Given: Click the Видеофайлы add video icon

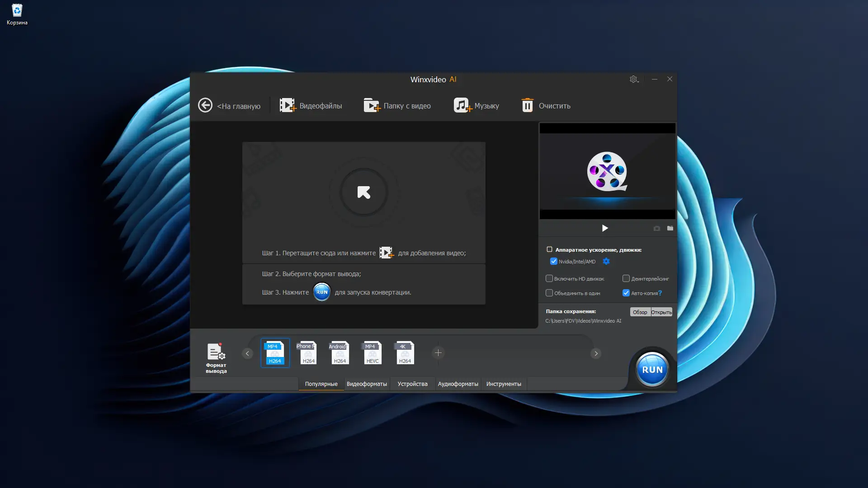Looking at the screenshot, I should click(287, 105).
